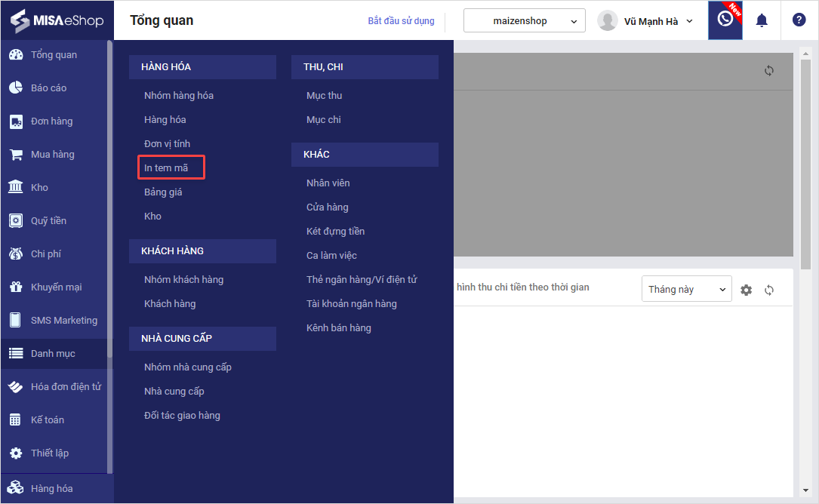Image resolution: width=819 pixels, height=504 pixels.
Task: Click the KHÁC section header
Action: tap(365, 155)
